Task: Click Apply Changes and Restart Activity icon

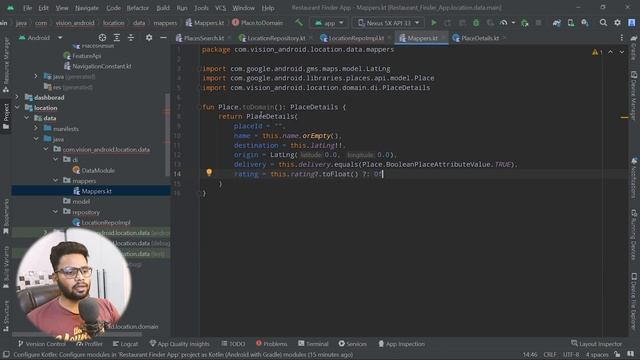Action: [448, 23]
